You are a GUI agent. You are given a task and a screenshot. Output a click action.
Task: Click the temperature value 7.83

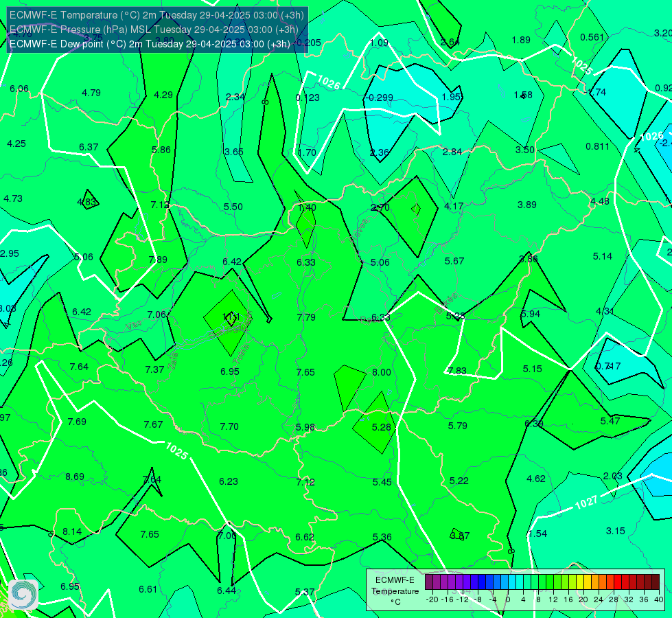457,371
